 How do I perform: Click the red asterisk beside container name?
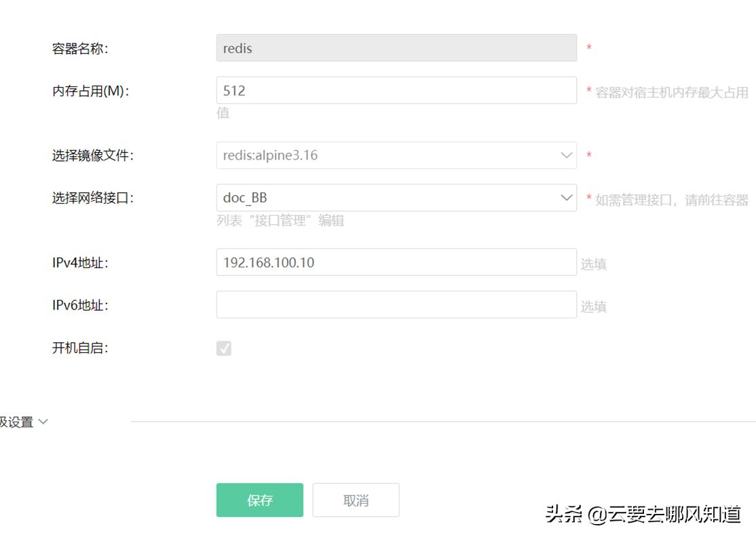(588, 48)
